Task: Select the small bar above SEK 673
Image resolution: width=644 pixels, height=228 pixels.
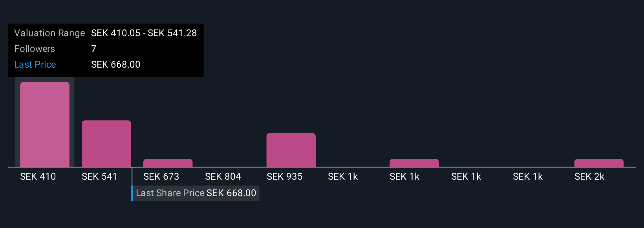Action: 168,163
